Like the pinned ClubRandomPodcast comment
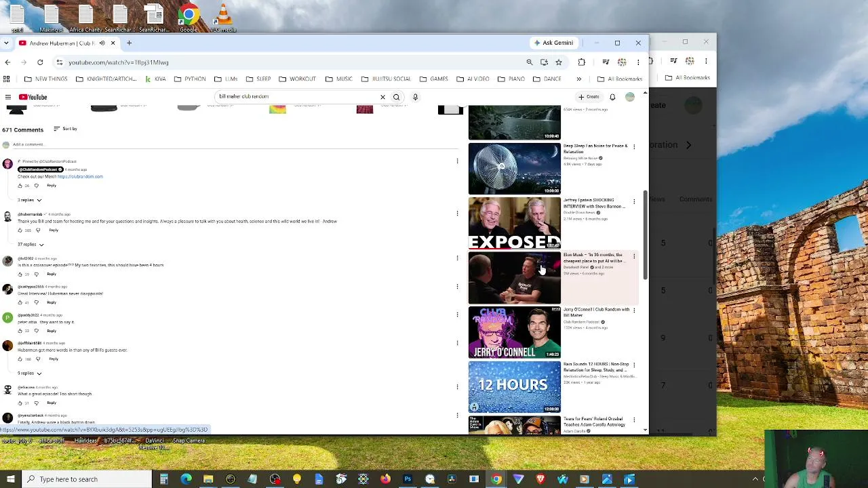The width and height of the screenshot is (868, 488). [20, 186]
